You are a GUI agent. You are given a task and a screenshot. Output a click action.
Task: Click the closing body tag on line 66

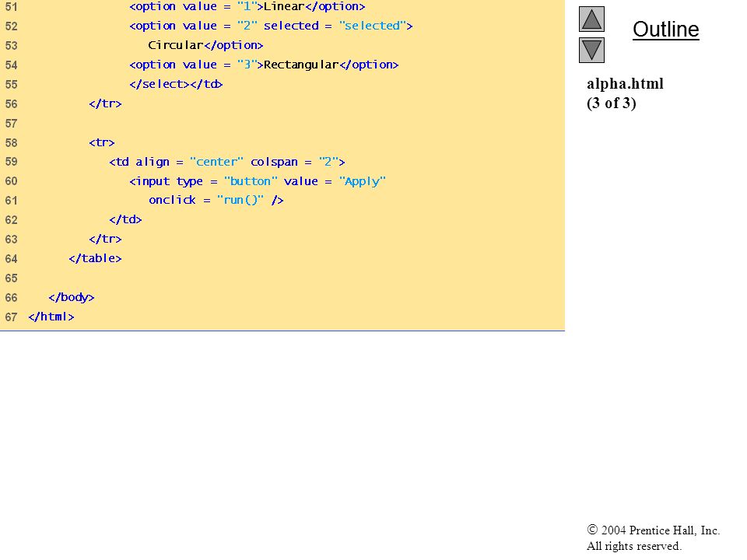point(71,298)
